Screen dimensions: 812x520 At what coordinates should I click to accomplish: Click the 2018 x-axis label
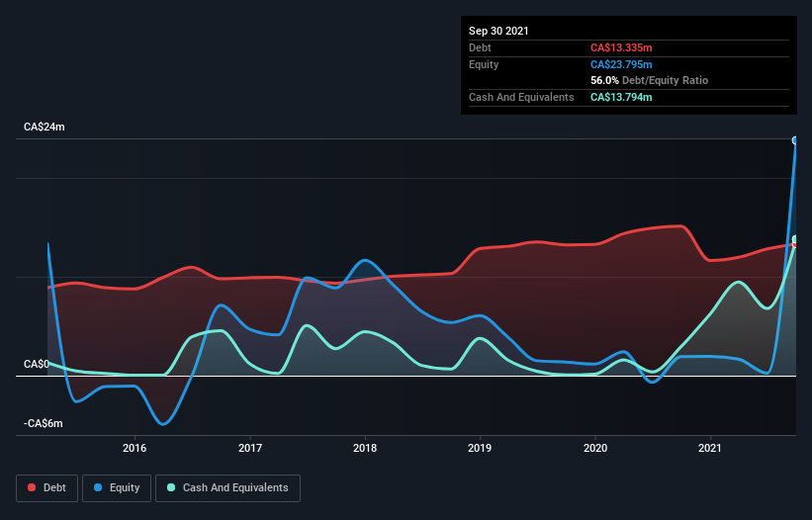(x=365, y=448)
